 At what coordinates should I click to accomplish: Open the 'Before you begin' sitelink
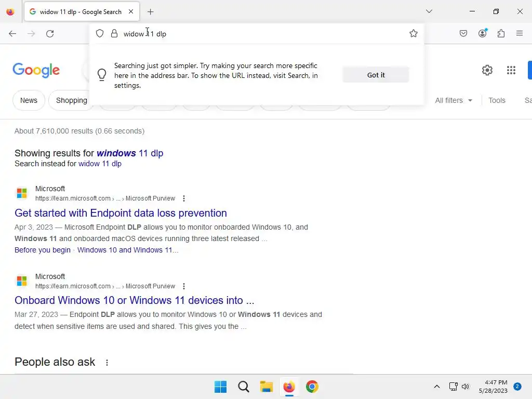43,250
